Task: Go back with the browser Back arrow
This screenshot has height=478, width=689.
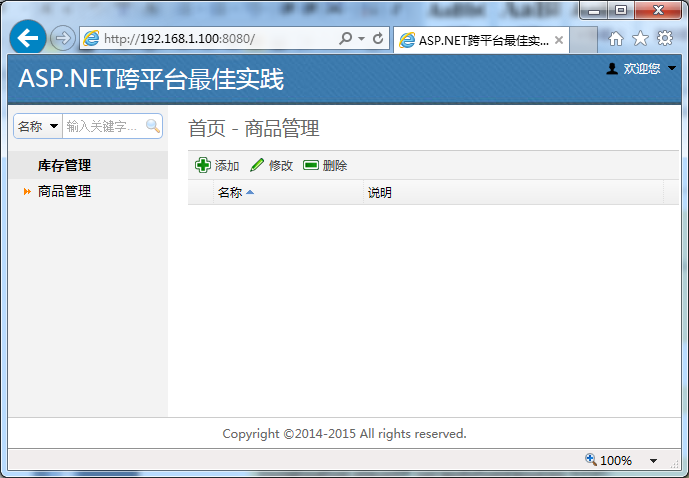Action: click(x=28, y=38)
